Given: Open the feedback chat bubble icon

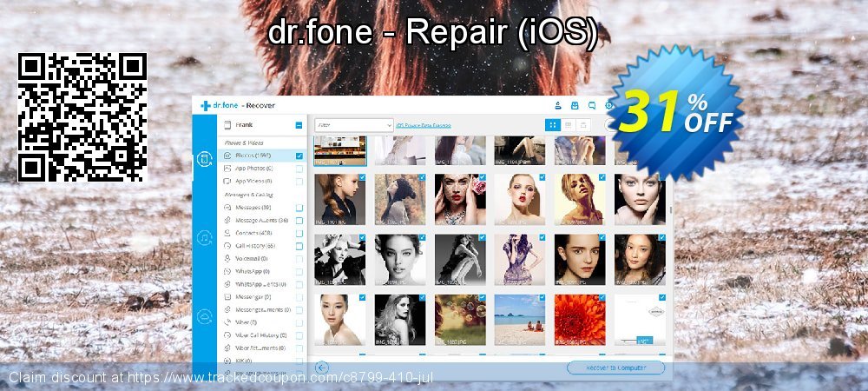Looking at the screenshot, I should (x=592, y=105).
